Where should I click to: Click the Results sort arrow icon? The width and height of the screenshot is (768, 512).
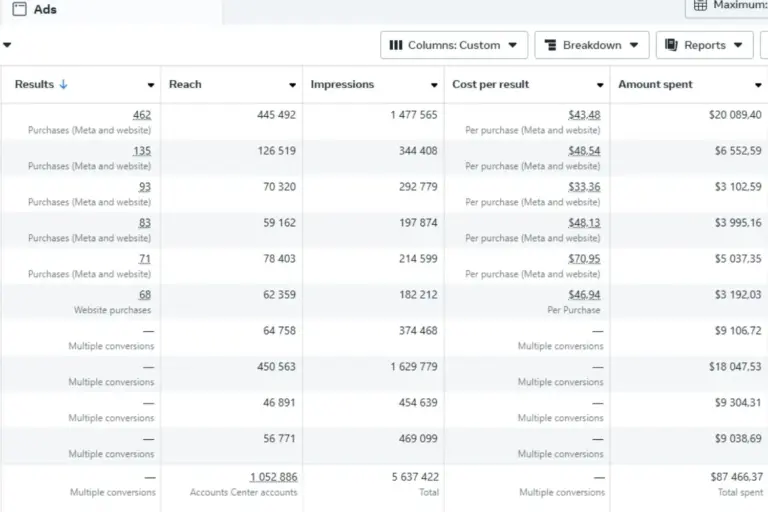pos(63,84)
